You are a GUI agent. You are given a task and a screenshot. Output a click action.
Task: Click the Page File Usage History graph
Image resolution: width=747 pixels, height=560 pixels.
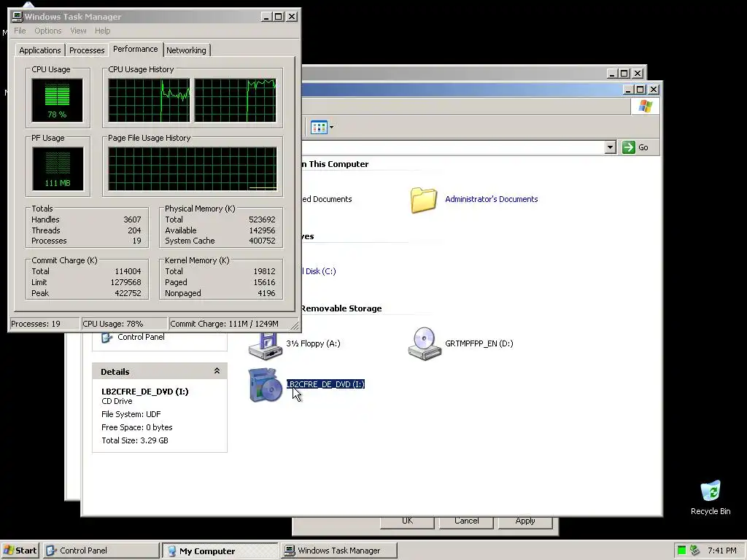(x=192, y=169)
